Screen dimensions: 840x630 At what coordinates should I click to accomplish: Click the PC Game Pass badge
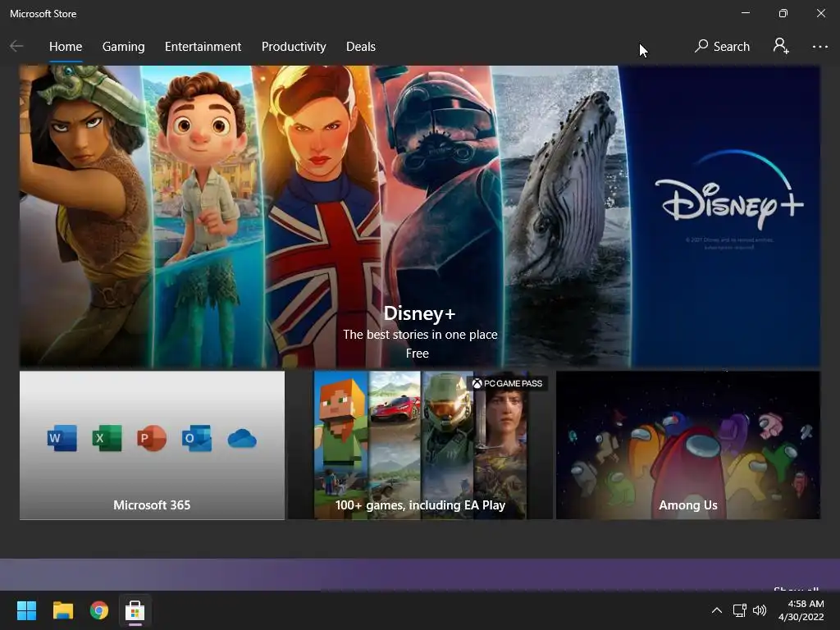click(507, 384)
